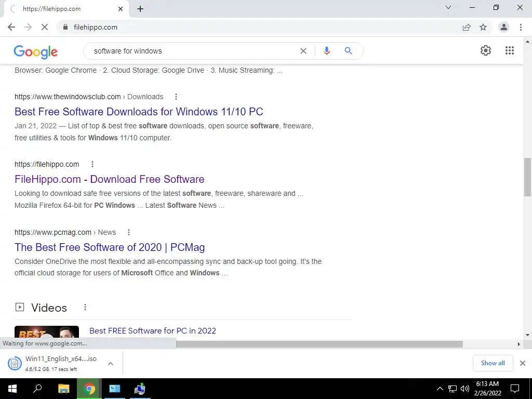Click the scroll down arrow
The image size is (532, 399).
coord(527,335)
